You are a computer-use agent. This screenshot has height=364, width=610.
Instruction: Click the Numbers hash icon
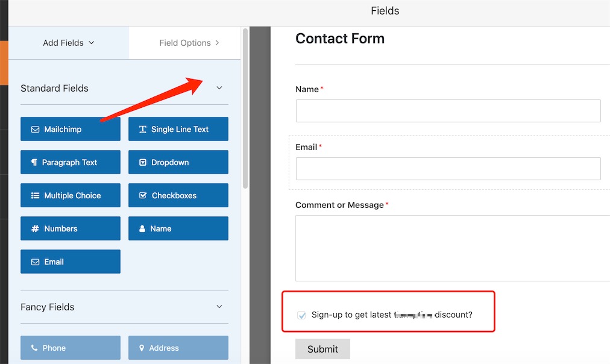(35, 228)
